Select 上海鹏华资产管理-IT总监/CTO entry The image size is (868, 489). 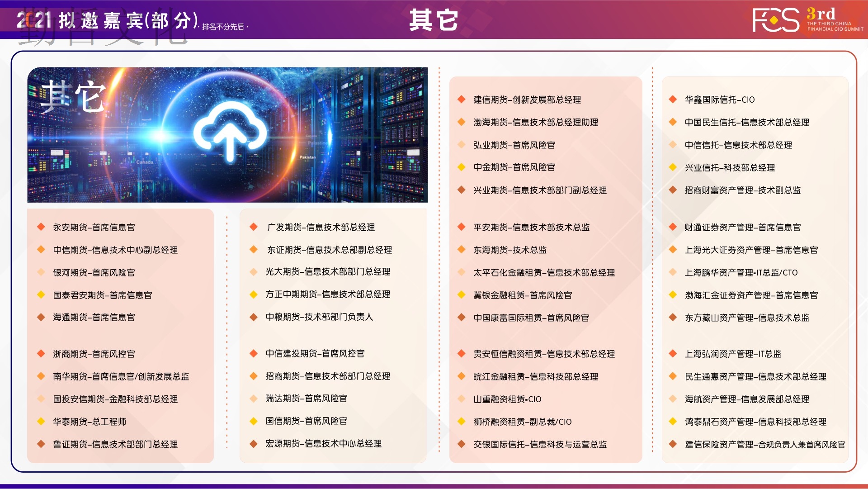click(x=741, y=272)
